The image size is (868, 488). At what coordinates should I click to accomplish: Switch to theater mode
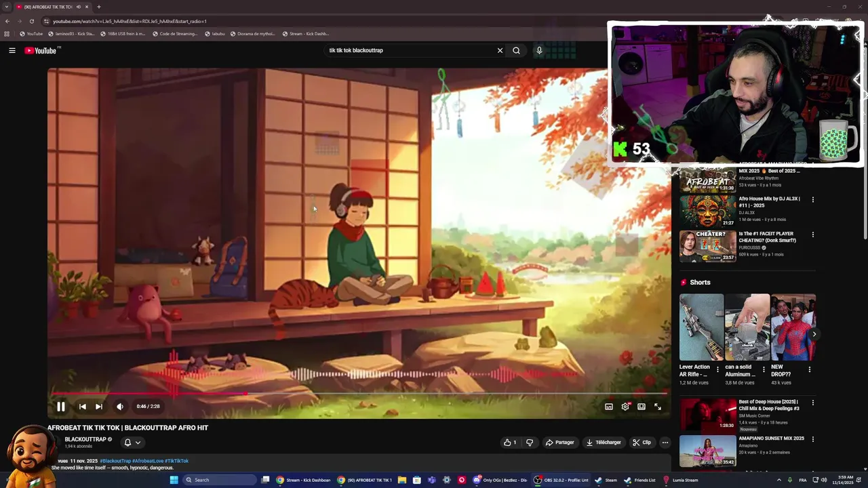click(642, 407)
